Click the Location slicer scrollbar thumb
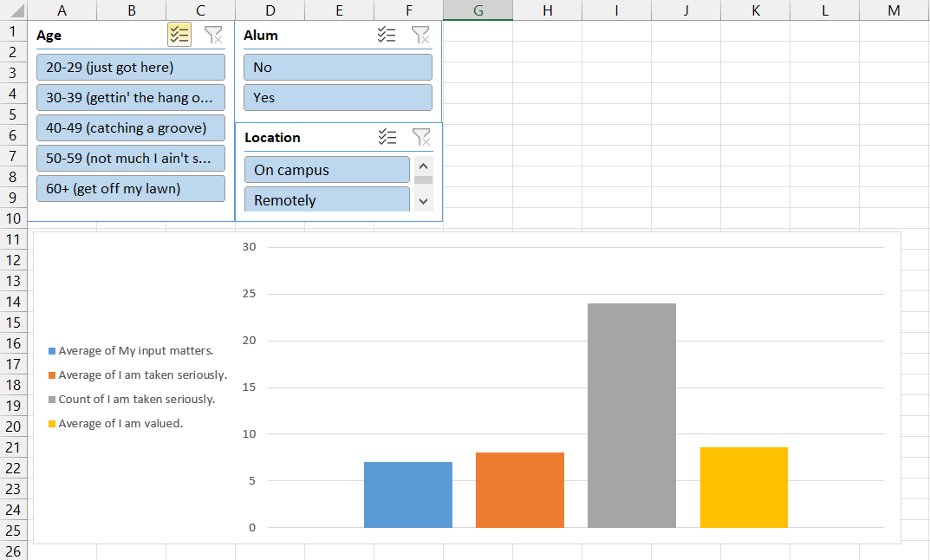The height and width of the screenshot is (560, 930). click(424, 179)
